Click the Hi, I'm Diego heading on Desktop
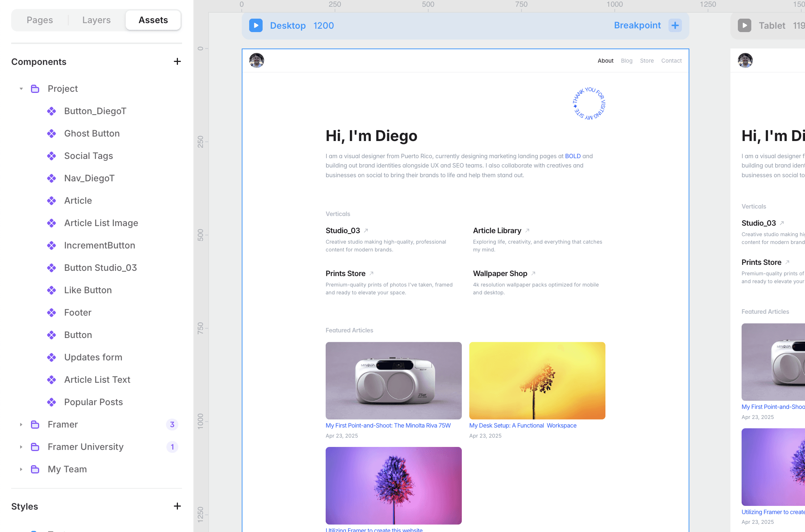 [x=372, y=136]
